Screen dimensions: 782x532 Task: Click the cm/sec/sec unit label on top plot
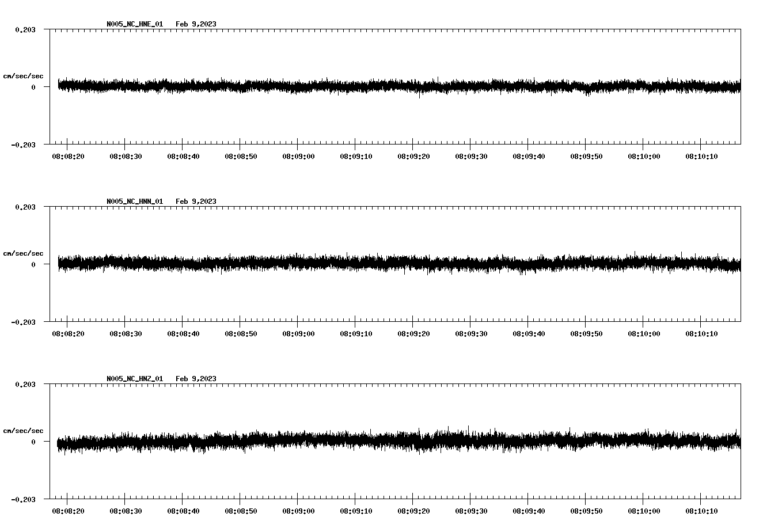click(24, 75)
